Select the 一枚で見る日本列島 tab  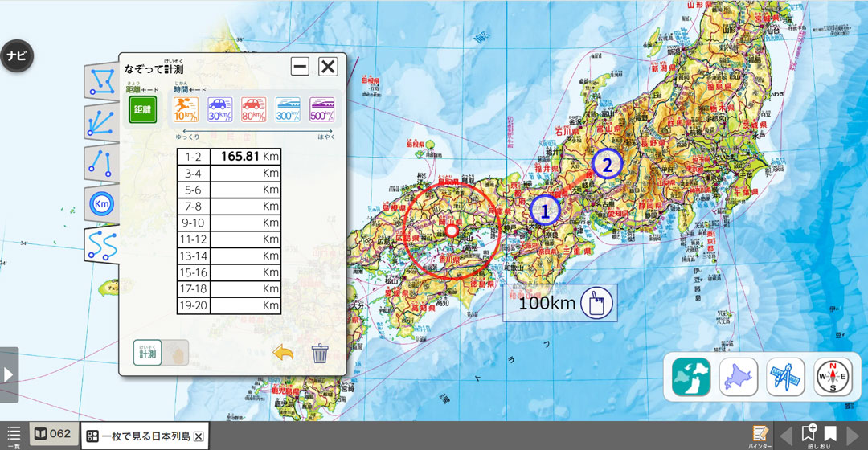pos(145,436)
